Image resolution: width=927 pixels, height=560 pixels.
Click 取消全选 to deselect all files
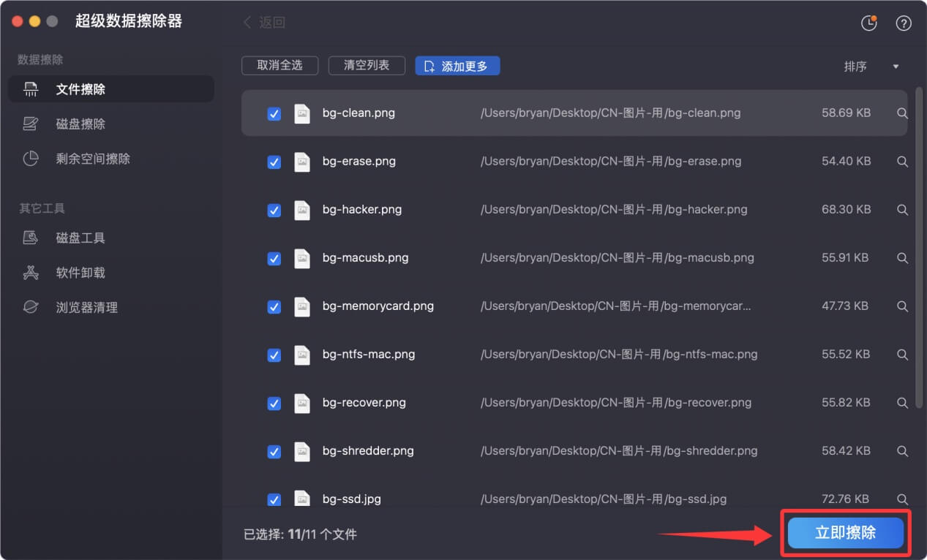pos(279,65)
